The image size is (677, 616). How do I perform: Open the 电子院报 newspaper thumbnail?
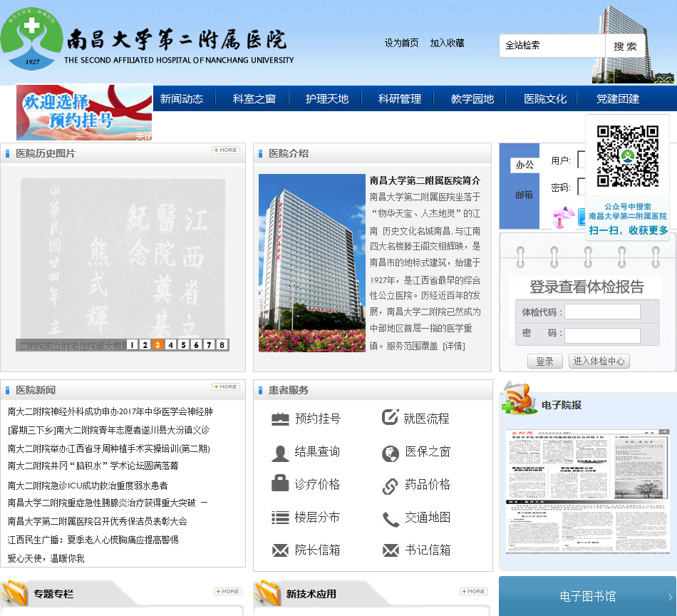[x=588, y=492]
